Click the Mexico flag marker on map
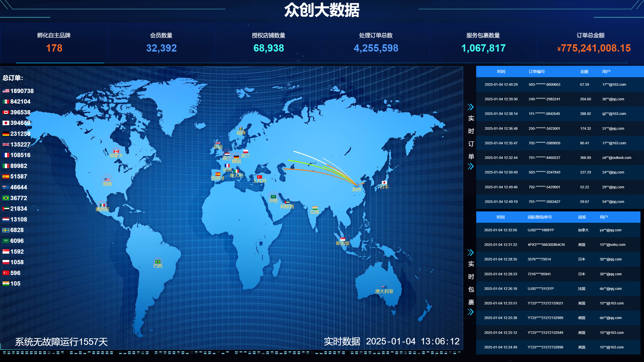Image resolution: width=644 pixels, height=362 pixels. pyautogui.click(x=102, y=205)
